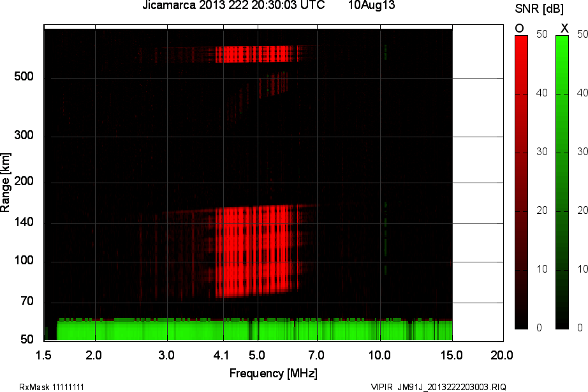This screenshot has width=588, height=392.
Task: Click the upper red echo band above 500 km
Action: tap(257, 54)
